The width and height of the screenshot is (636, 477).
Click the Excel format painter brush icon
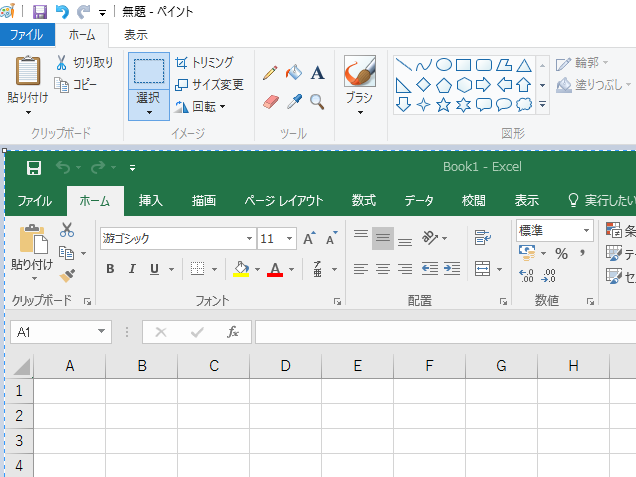click(x=67, y=276)
